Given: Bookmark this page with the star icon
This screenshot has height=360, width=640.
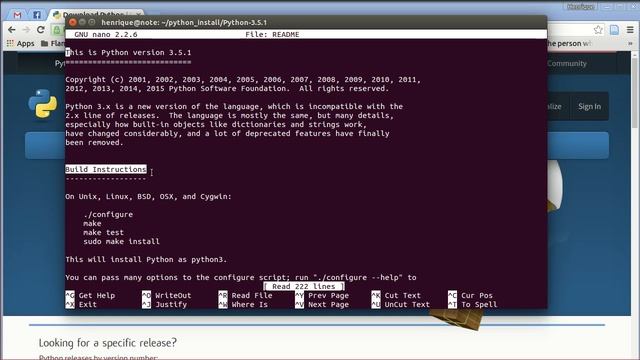Looking at the screenshot, I should click(x=598, y=29).
